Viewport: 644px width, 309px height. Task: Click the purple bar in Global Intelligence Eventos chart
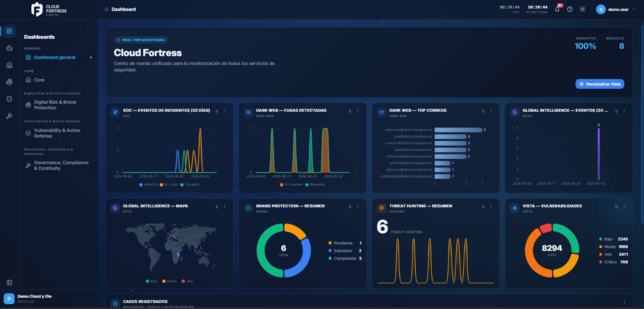coord(598,154)
